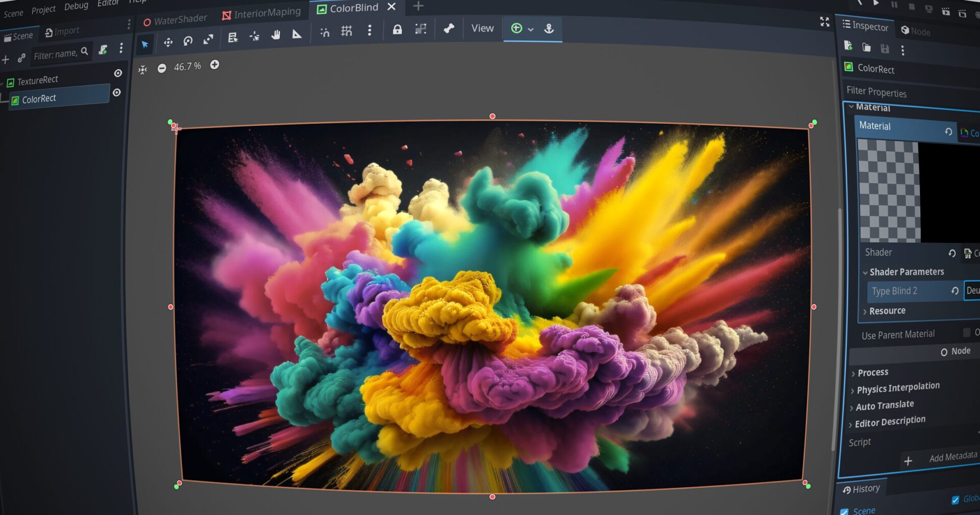Toggle the Scene checkbox under History
The height and width of the screenshot is (515, 980).
(845, 511)
